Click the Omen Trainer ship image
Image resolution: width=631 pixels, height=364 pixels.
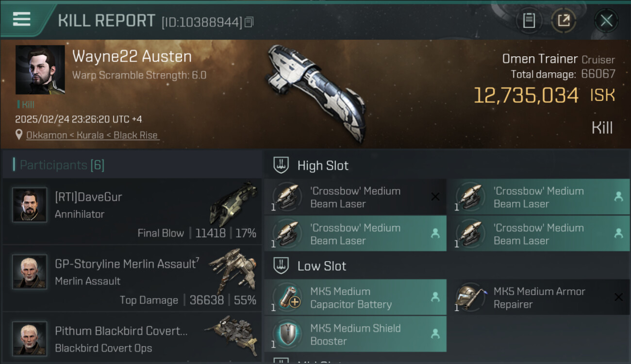[315, 92]
